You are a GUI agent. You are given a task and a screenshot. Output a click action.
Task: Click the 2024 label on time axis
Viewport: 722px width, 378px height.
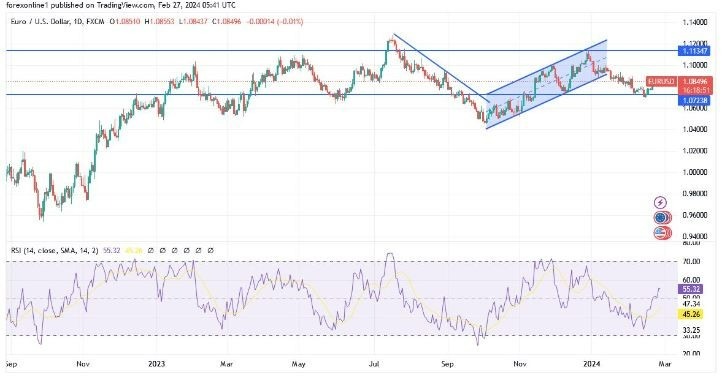[591, 364]
